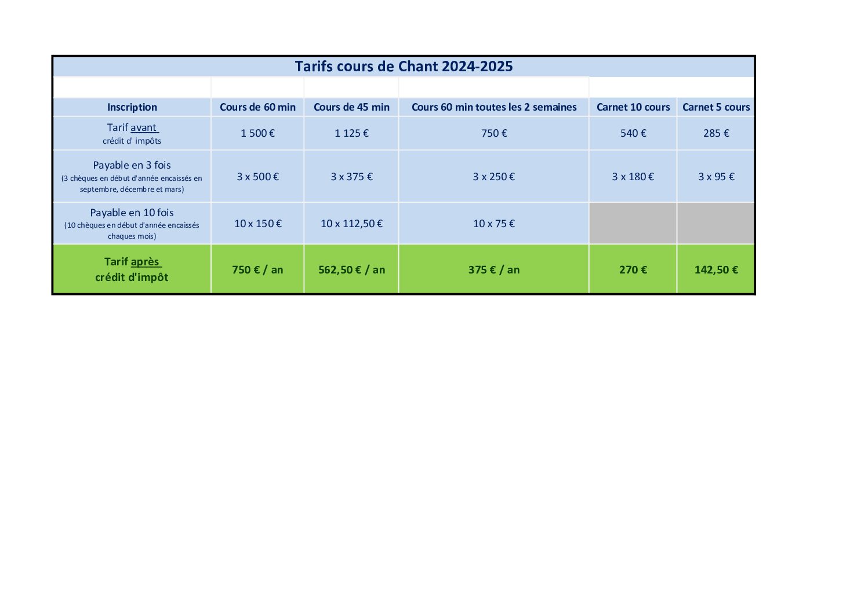Select the '1 500 €' price cell

pyautogui.click(x=257, y=133)
